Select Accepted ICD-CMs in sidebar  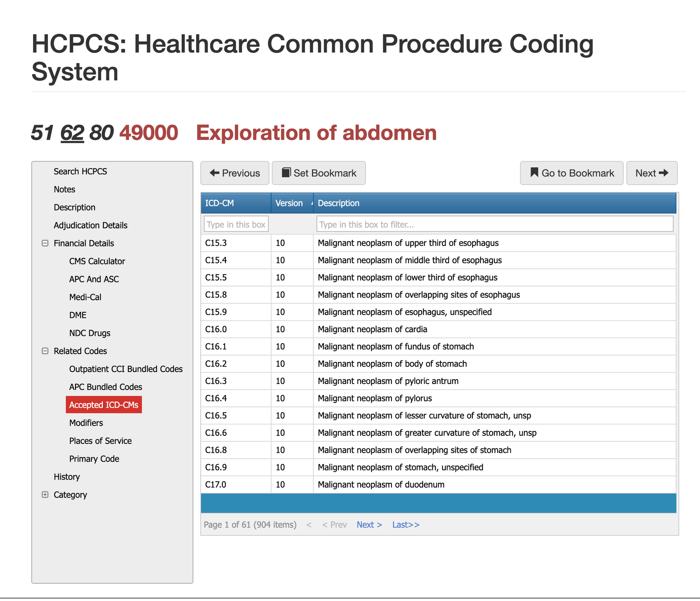(104, 404)
